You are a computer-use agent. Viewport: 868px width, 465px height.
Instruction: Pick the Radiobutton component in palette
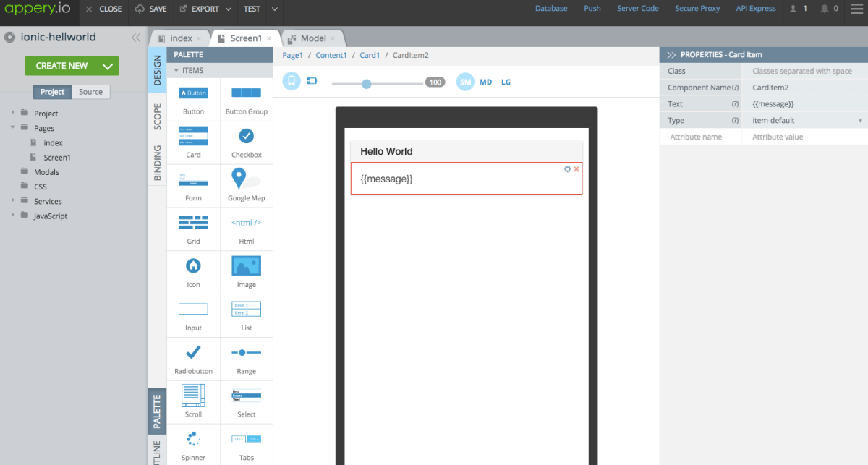pyautogui.click(x=193, y=359)
